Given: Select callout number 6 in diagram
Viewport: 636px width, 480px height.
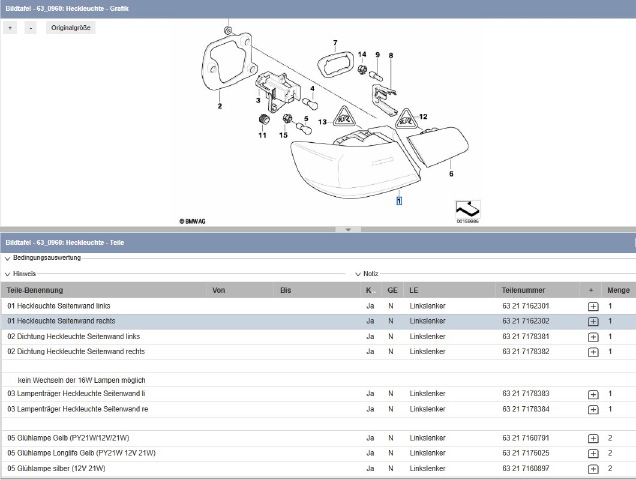Looking at the screenshot, I should tap(451, 174).
